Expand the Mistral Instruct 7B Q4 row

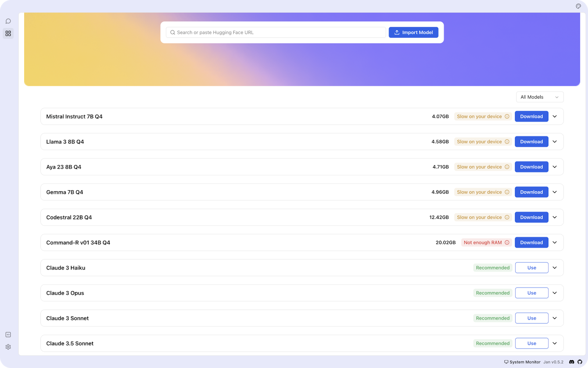[555, 117]
